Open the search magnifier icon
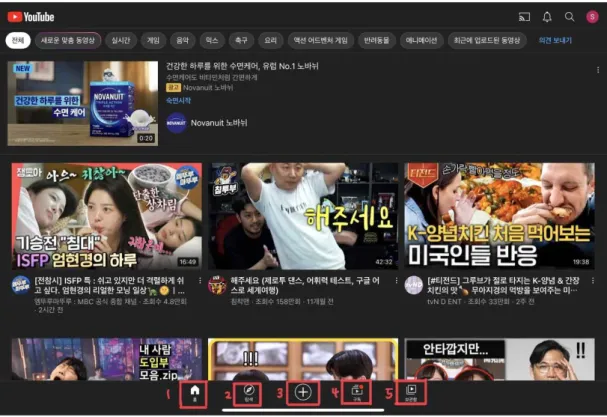Image resolution: width=607 pixels, height=417 pixels. [x=569, y=17]
